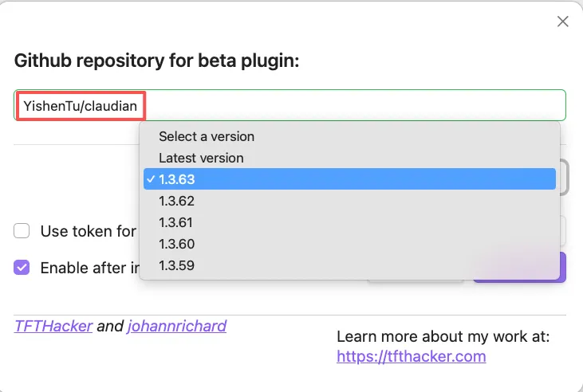Select the checked version 1.3.63
Image resolution: width=583 pixels, height=392 pixels.
[x=349, y=179]
